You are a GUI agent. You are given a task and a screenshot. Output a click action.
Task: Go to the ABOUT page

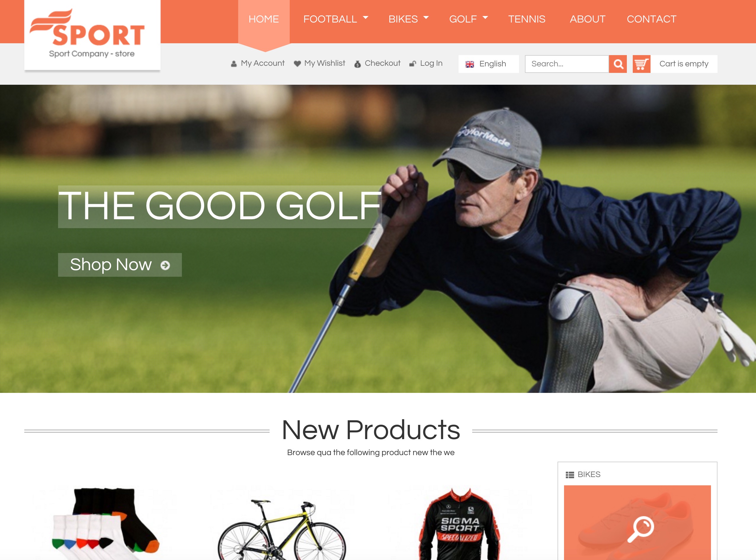coord(587,19)
